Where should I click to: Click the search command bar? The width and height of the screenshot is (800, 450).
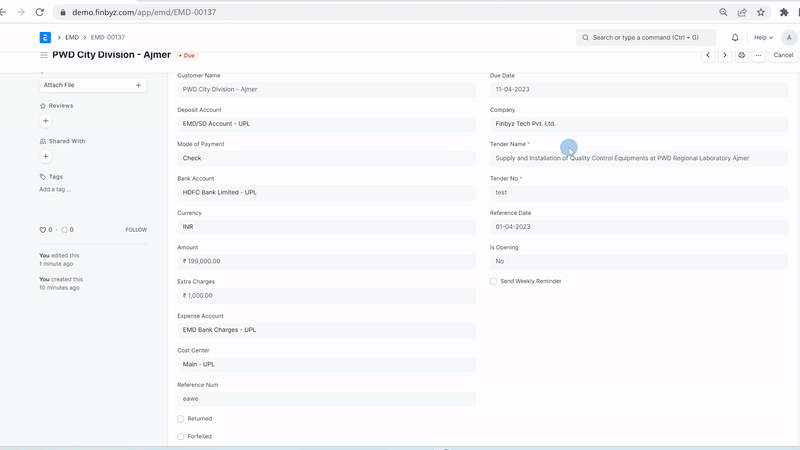pyautogui.click(x=646, y=37)
